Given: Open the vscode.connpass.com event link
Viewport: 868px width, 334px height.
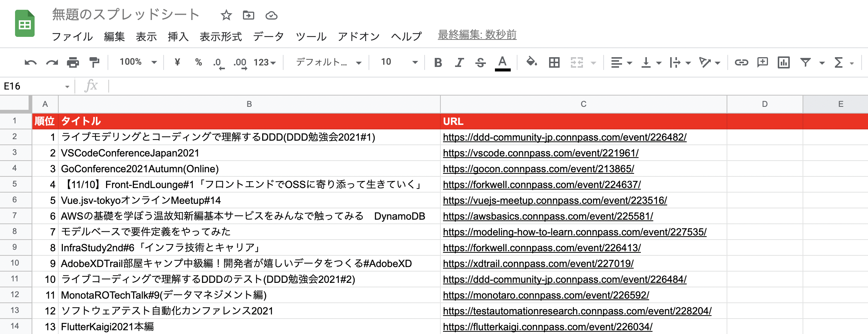Looking at the screenshot, I should coord(541,153).
